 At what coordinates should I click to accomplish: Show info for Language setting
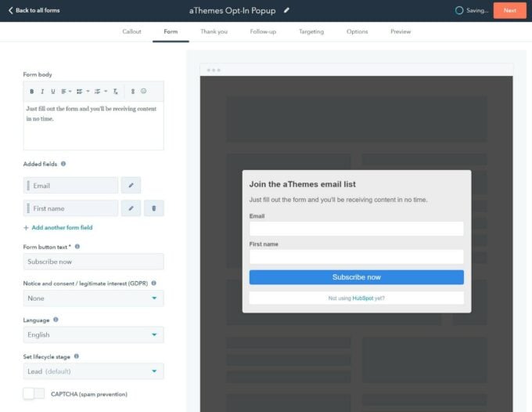pyautogui.click(x=56, y=320)
